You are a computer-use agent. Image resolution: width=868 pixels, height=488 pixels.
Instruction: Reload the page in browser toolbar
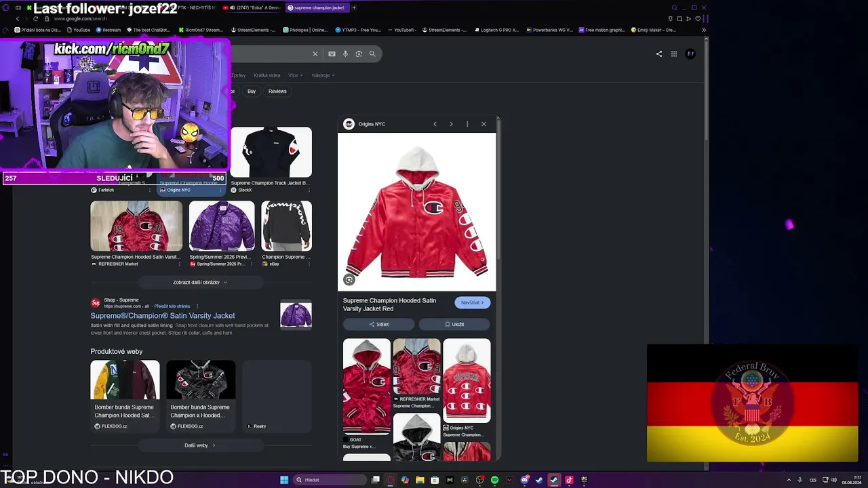click(36, 18)
